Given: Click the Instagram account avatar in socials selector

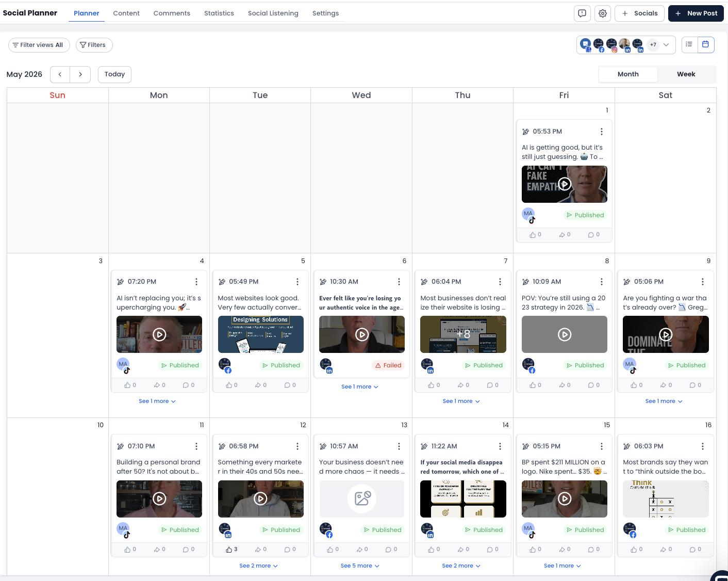Looking at the screenshot, I should click(611, 45).
